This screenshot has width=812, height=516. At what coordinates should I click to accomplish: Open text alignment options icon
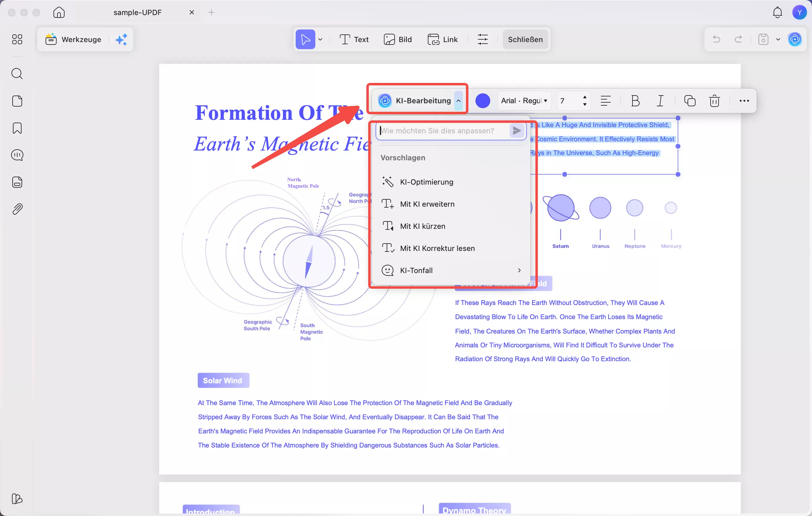(606, 101)
